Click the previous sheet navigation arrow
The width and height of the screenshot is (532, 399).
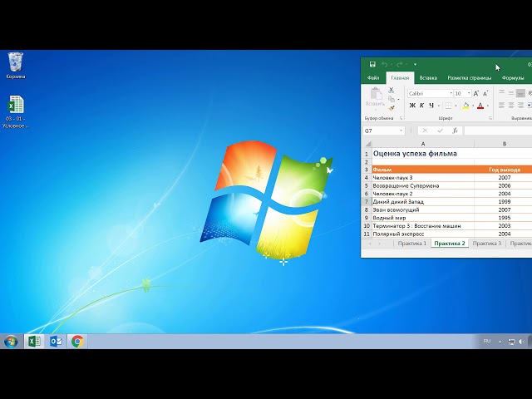point(370,244)
